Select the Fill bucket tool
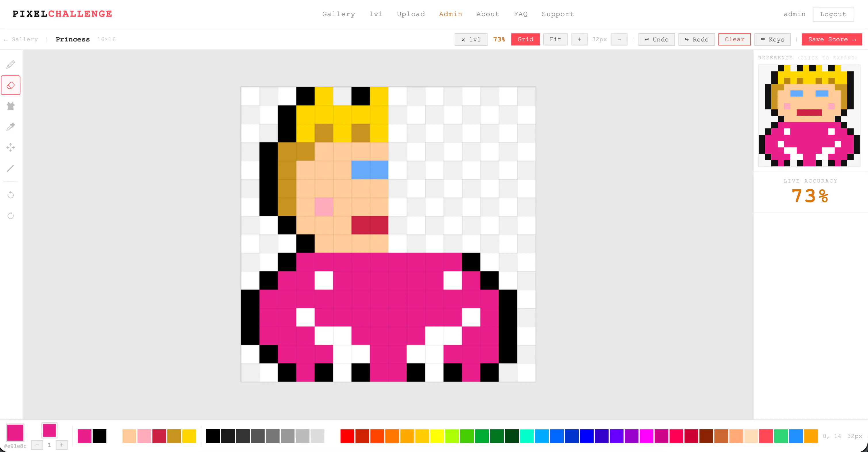 [x=11, y=106]
